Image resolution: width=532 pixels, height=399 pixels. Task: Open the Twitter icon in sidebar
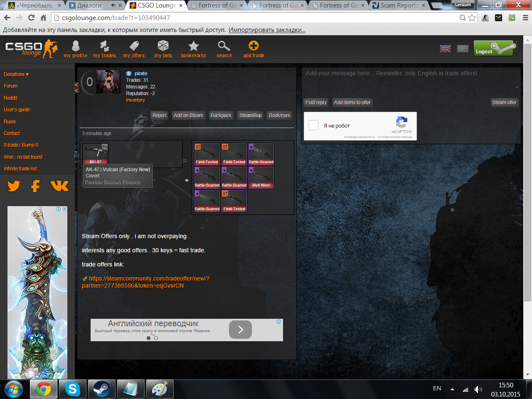[14, 186]
